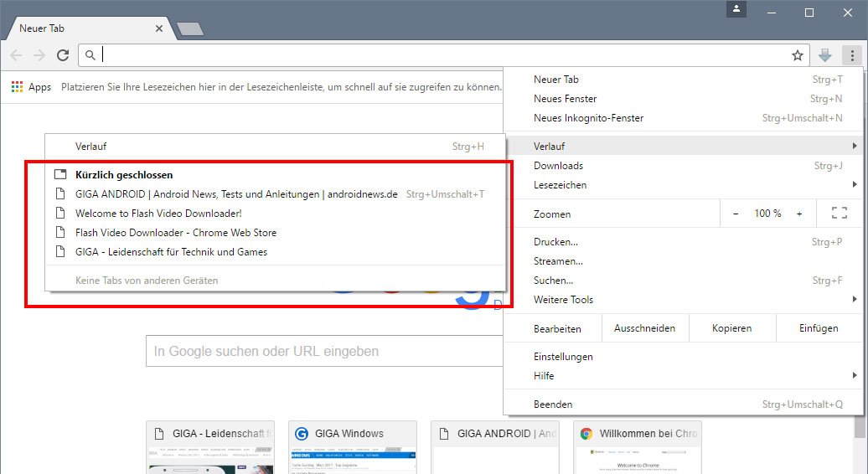868x474 pixels.
Task: Reopen GIGA - Leidenschaft für Technik und Games
Action: point(275,252)
